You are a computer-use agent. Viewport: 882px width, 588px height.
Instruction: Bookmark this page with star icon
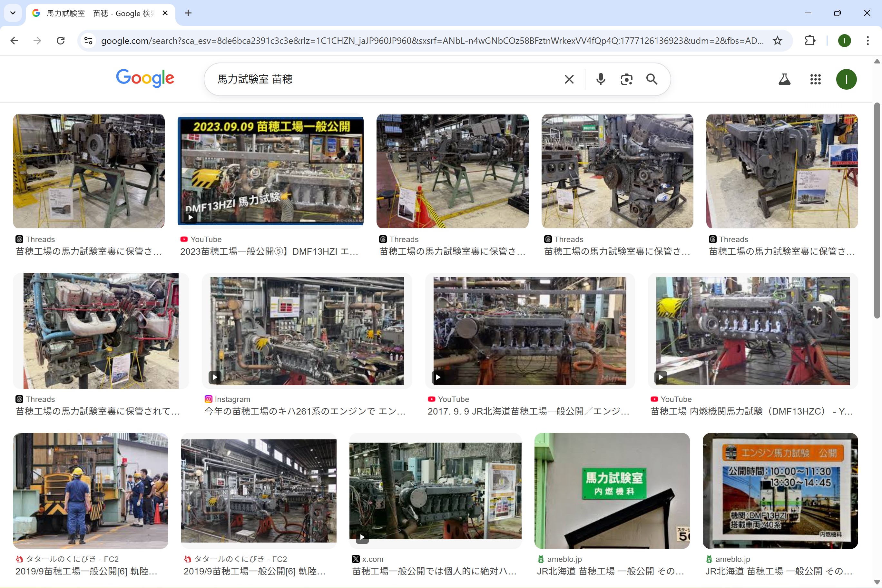coord(777,41)
